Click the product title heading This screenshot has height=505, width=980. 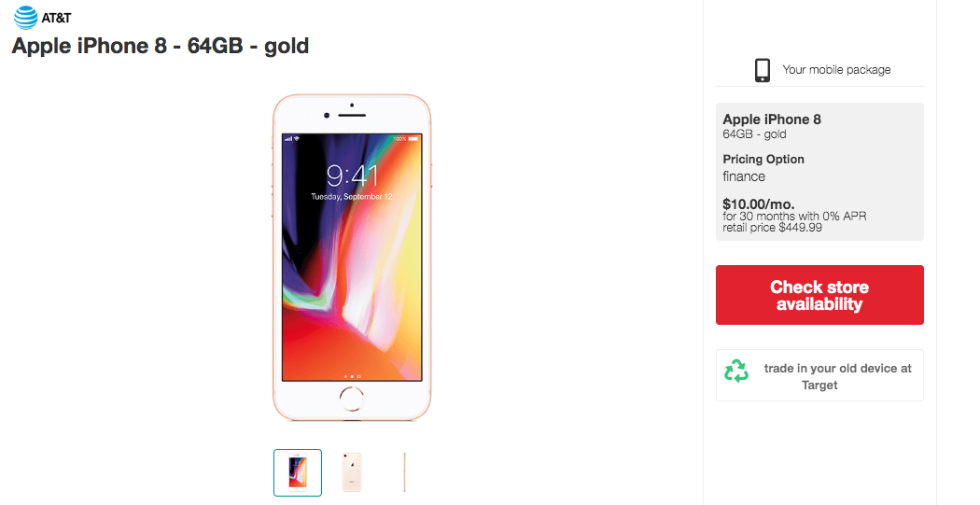click(x=161, y=45)
